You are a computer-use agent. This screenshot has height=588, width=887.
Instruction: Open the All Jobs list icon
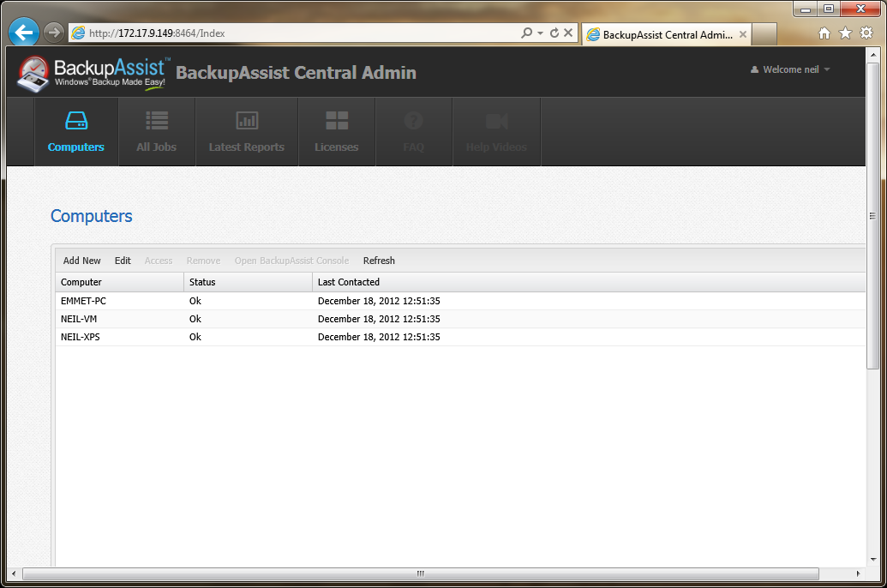[x=157, y=121]
